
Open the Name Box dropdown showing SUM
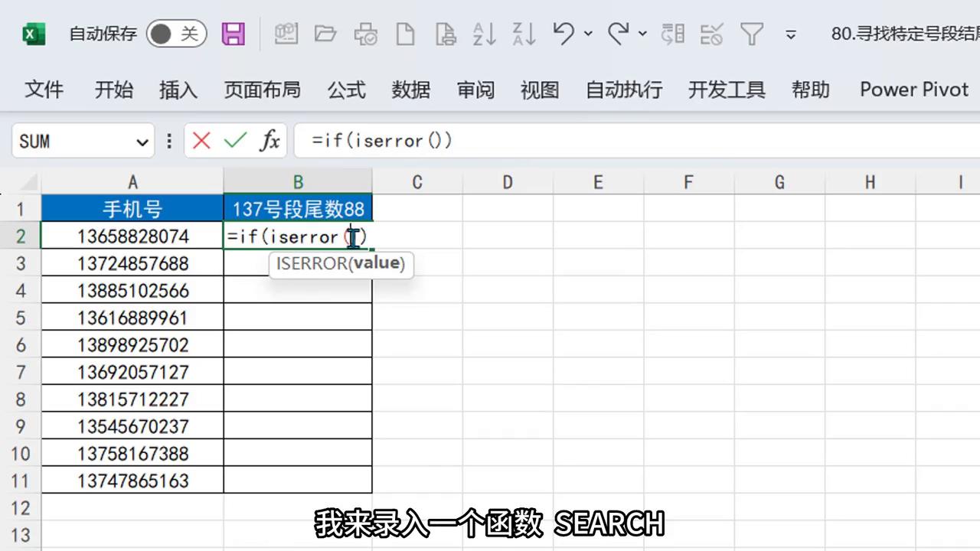(x=142, y=142)
